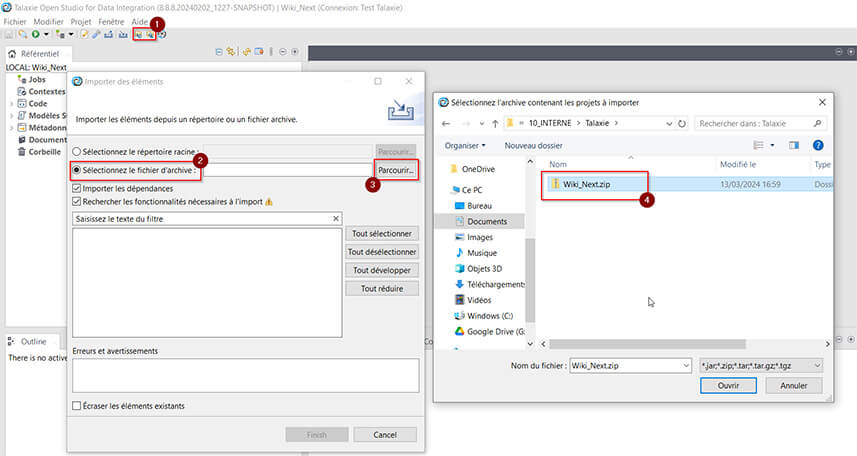Expand the Métadonnées tree node
This screenshot has width=857, height=456.
click(11, 128)
